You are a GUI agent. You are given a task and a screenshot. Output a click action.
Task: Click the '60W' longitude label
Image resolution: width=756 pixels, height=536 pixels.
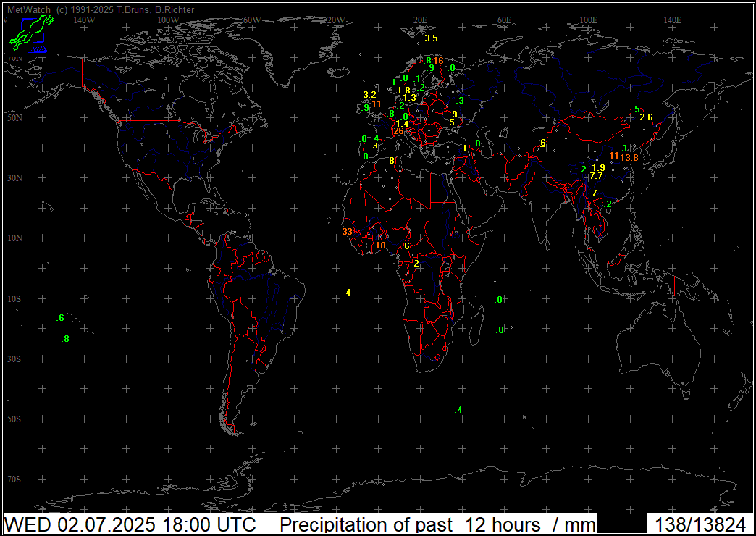[x=252, y=20]
